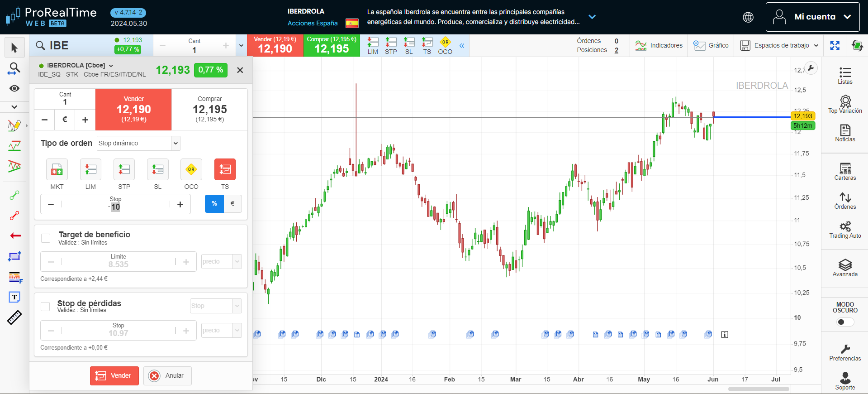Image resolution: width=868 pixels, height=394 pixels.
Task: Select the arrow cursor tool
Action: pos(14,48)
